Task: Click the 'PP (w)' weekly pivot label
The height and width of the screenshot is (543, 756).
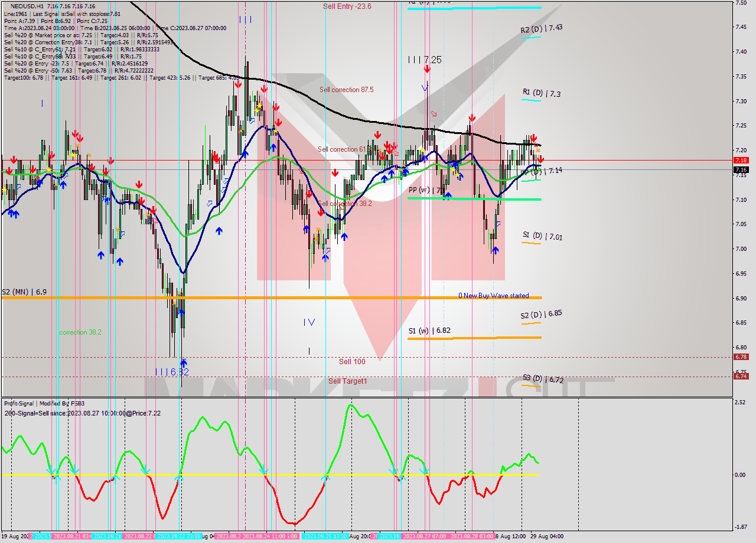Action: coord(425,190)
